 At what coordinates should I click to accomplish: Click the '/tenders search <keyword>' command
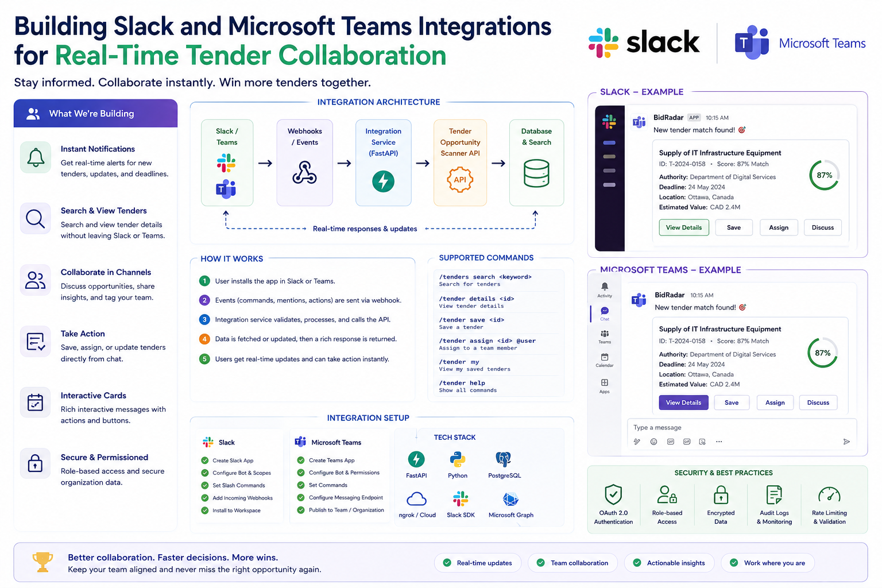coord(485,277)
